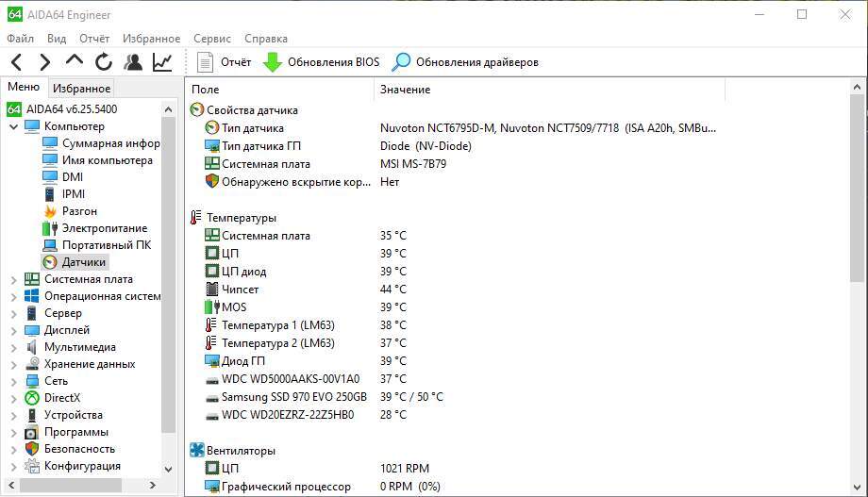Image resolution: width=868 pixels, height=497 pixels.
Task: Click the Значение column header
Action: click(406, 90)
